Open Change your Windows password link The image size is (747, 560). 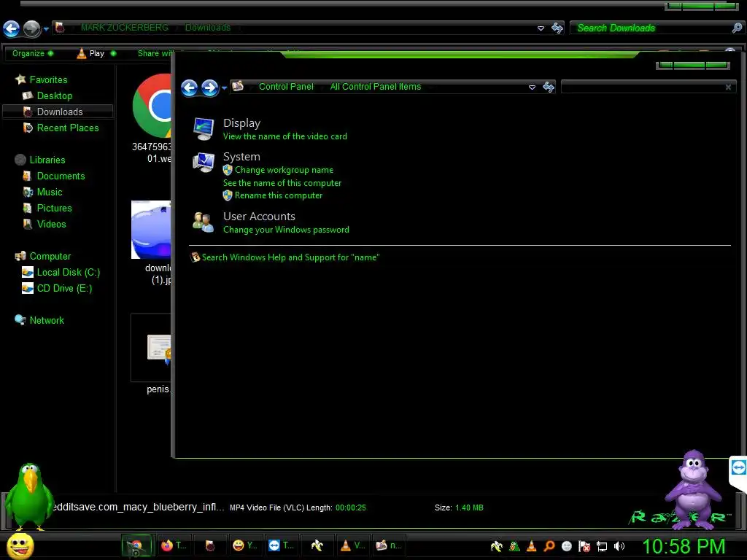click(286, 230)
